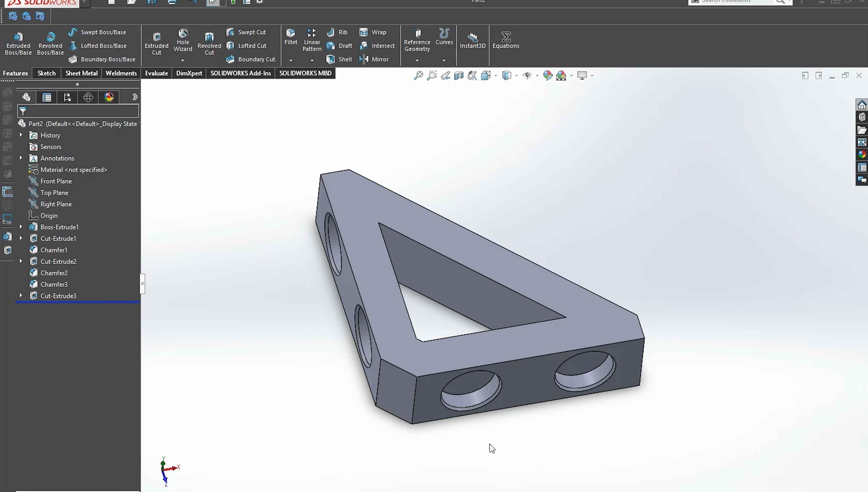Open the Hide/Show Items eye dropdown
Viewport: 868px width, 492px height.
click(x=537, y=75)
